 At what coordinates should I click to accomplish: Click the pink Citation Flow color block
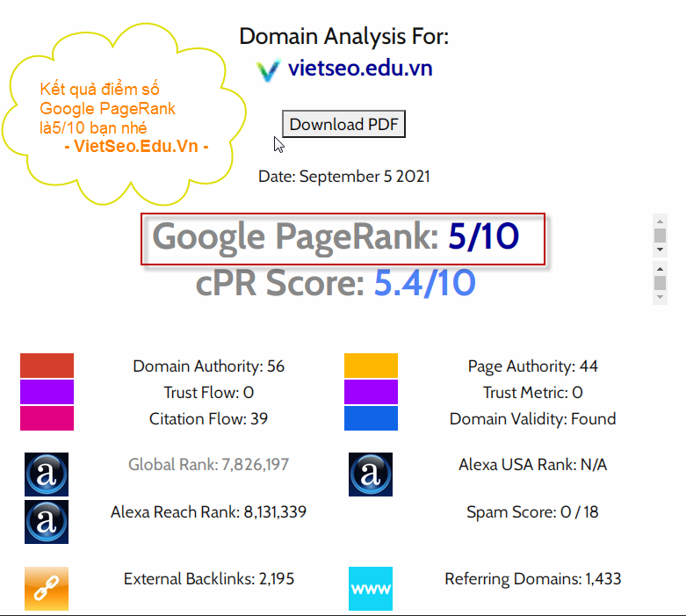pyautogui.click(x=47, y=418)
